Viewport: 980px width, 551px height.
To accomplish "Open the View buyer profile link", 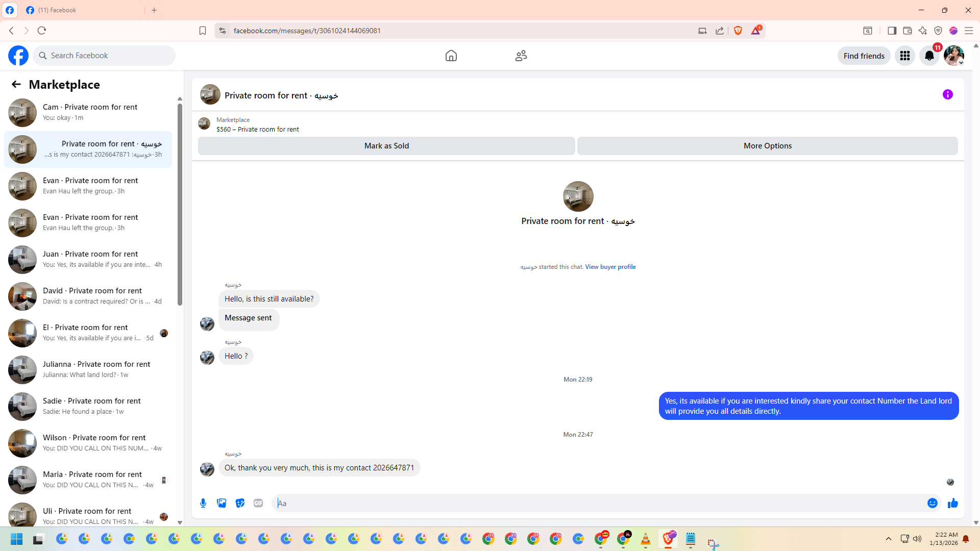I will click(x=610, y=267).
